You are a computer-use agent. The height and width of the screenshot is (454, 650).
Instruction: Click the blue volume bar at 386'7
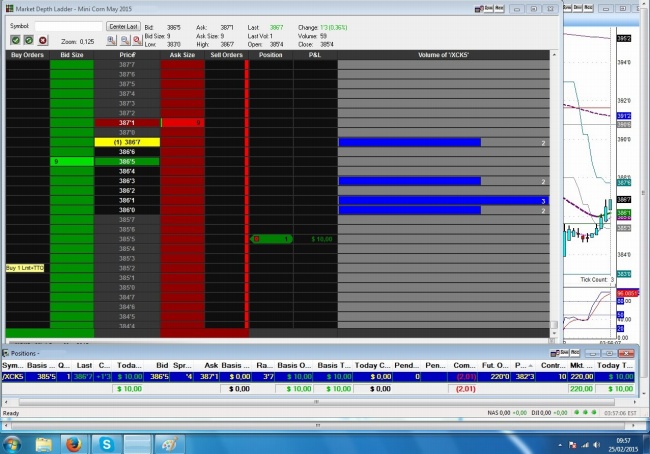[410, 143]
